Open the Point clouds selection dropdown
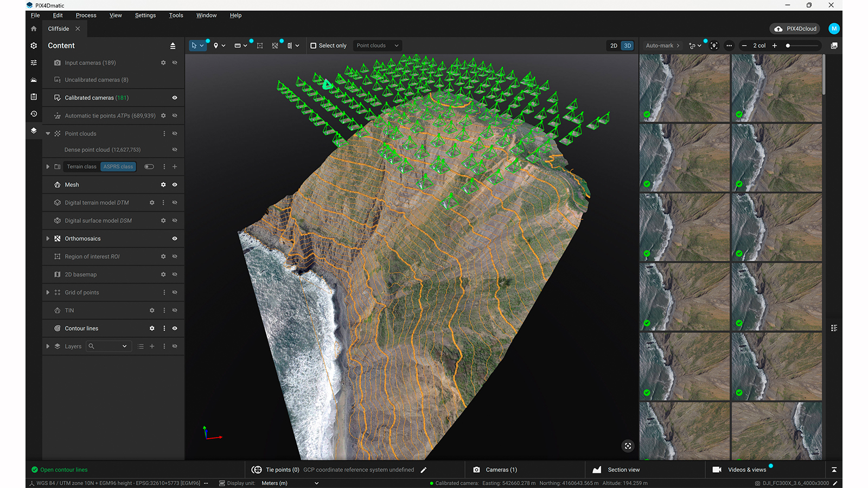Screen dimensions: 868x488 tap(378, 46)
